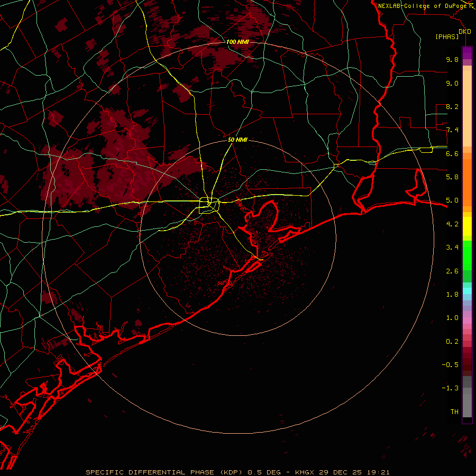Click the 4.2 value on color scale

click(452, 224)
